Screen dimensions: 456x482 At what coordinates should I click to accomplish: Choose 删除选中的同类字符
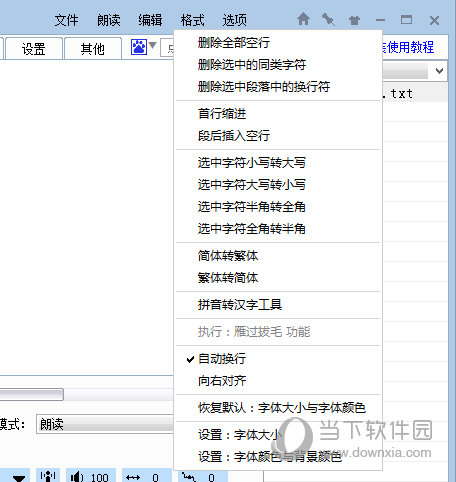[277, 64]
